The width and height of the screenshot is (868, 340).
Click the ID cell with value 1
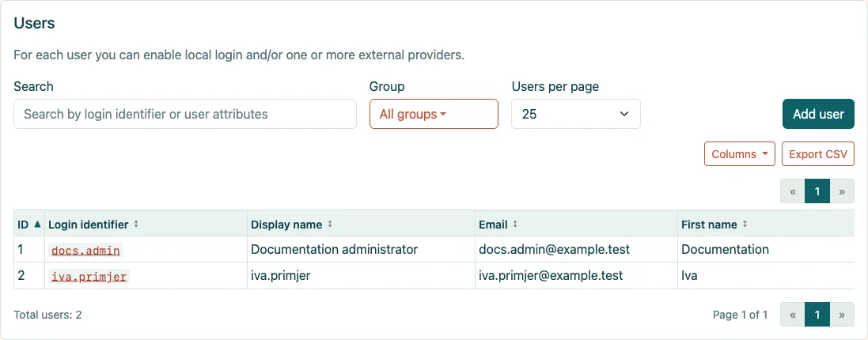[29, 249]
